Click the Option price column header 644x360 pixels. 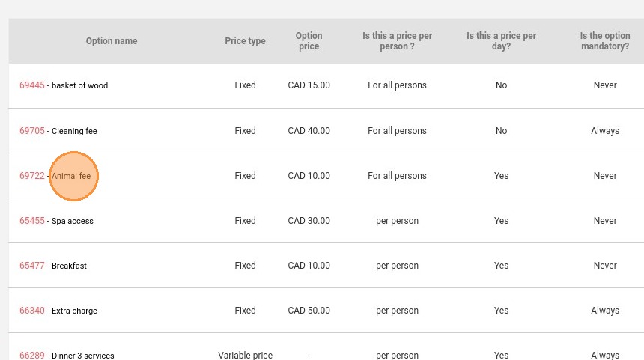[x=309, y=41]
